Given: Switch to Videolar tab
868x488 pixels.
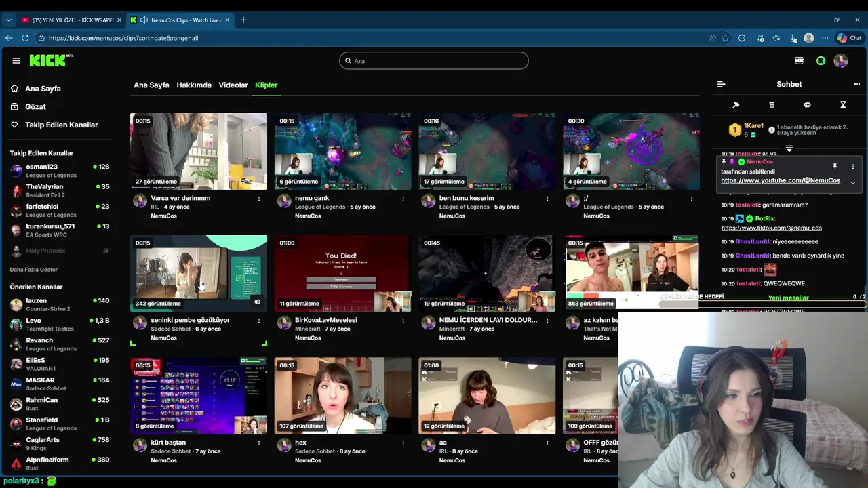Looking at the screenshot, I should 233,85.
